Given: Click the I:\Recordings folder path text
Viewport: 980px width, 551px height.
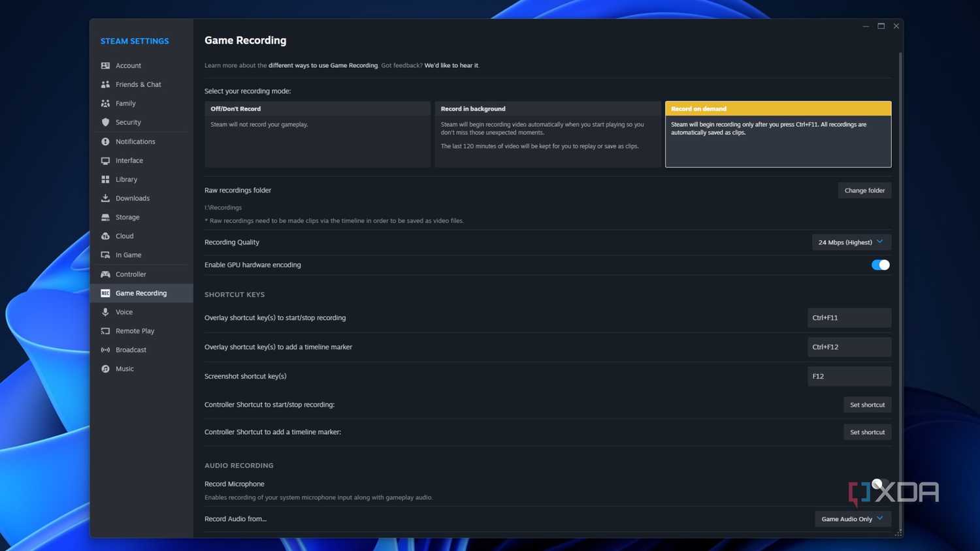Looking at the screenshot, I should coord(223,208).
